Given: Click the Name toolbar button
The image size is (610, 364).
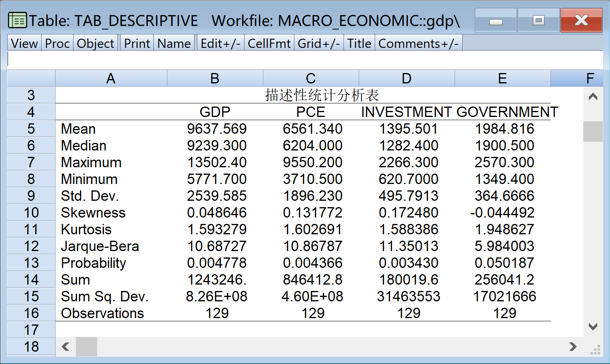Looking at the screenshot, I should coord(174,43).
